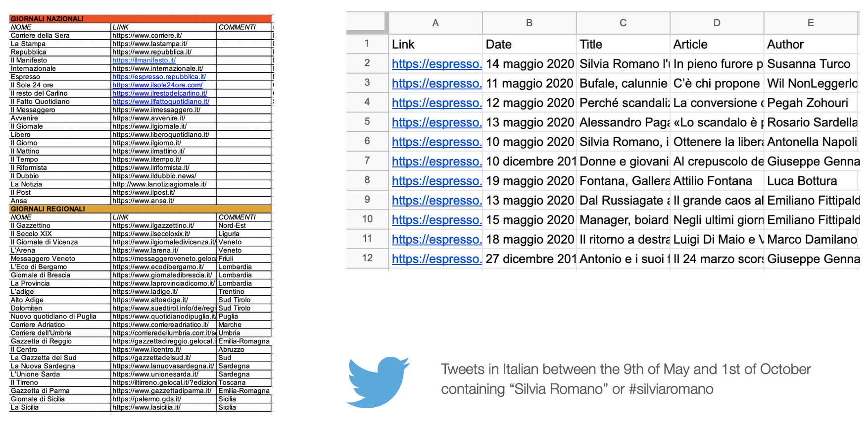The image size is (868, 428).
Task: Click the 'GIORNALI REGIONALI' section header
Action: [x=140, y=209]
